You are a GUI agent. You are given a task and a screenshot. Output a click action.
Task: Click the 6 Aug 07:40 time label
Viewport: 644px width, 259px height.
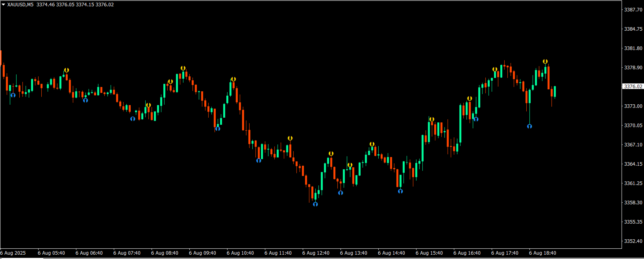pos(127,253)
